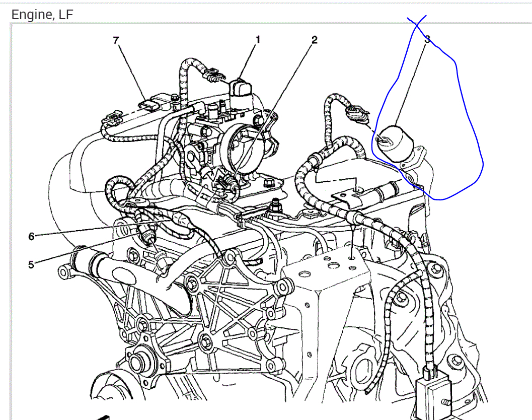Click the engine diagram image
Viewport: 532px width, 420px height.
point(271,222)
